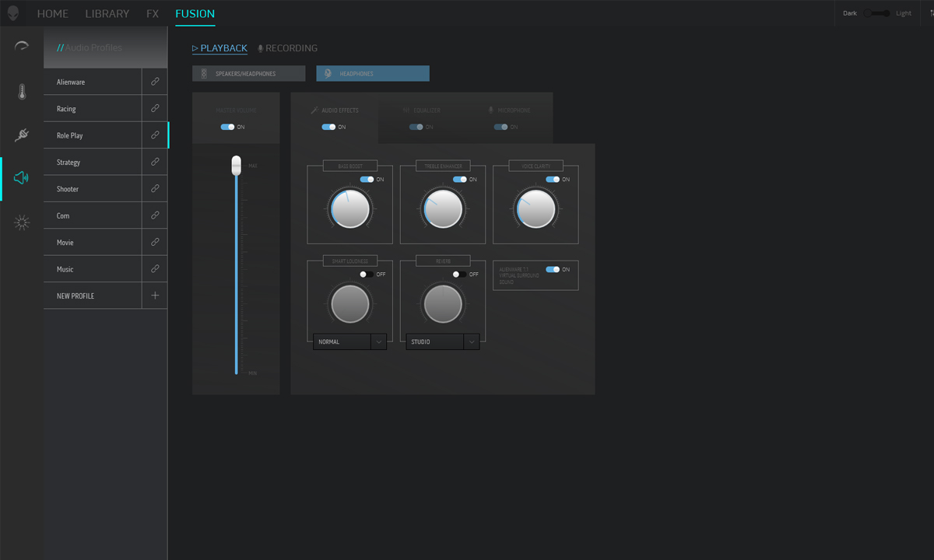Screen dimensions: 934x560
Task: Turn off the Bass Boost switch
Action: click(367, 180)
